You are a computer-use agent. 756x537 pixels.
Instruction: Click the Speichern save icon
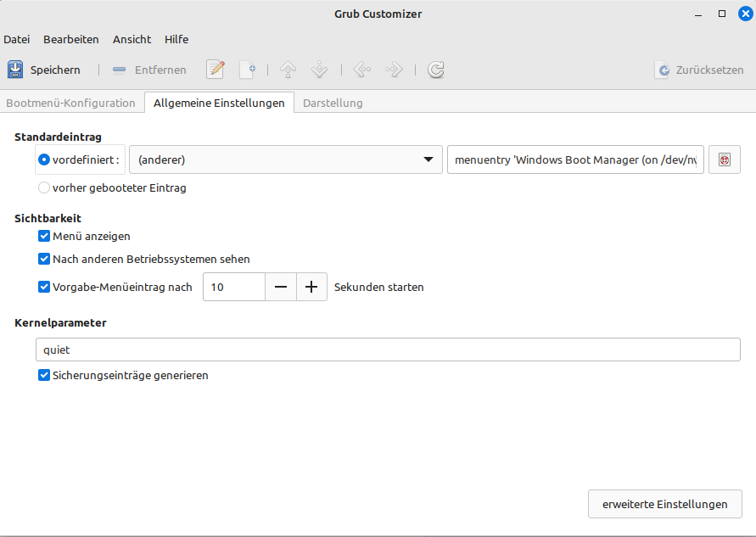16,70
